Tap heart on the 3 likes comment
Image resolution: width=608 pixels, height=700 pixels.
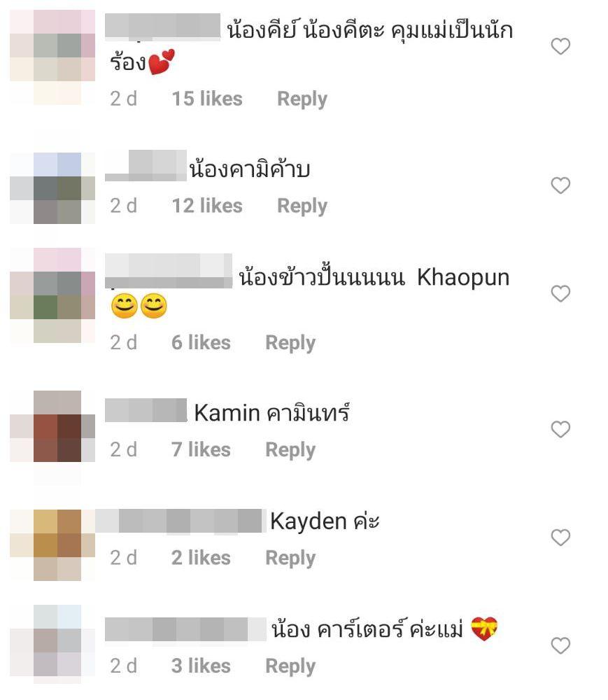tap(560, 645)
